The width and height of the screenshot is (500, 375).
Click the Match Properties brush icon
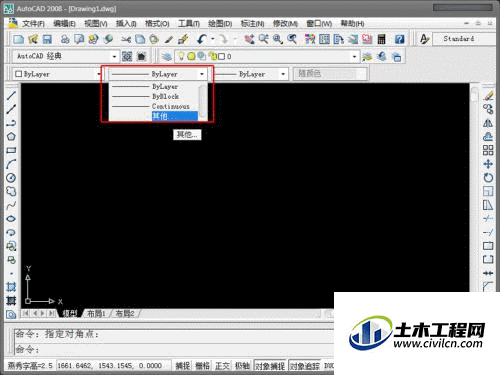pyautogui.click(x=183, y=39)
